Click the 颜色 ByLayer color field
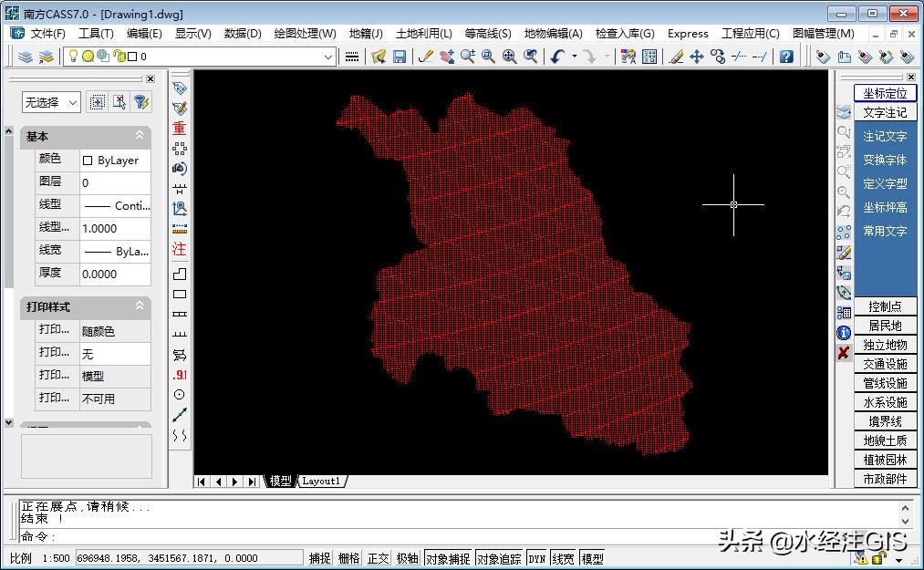The image size is (924, 570). tap(116, 160)
